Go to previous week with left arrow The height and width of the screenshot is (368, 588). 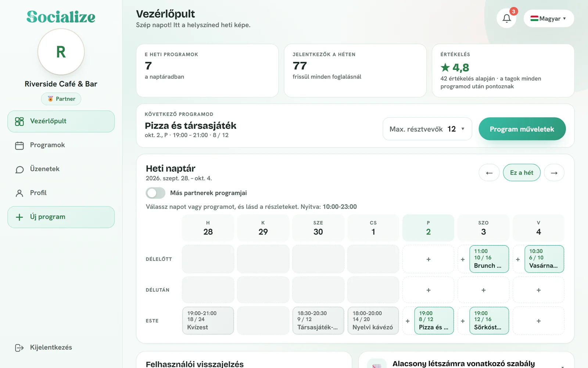pyautogui.click(x=489, y=173)
